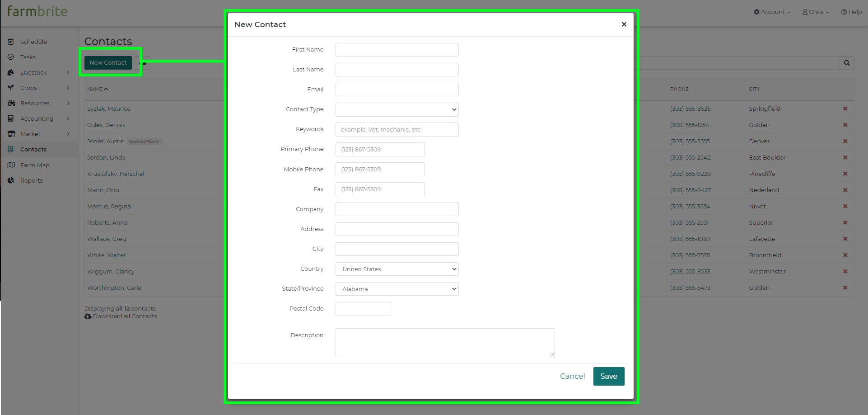Click the Tasks checkmark icon
Viewport: 868px width, 415px height.
click(11, 57)
